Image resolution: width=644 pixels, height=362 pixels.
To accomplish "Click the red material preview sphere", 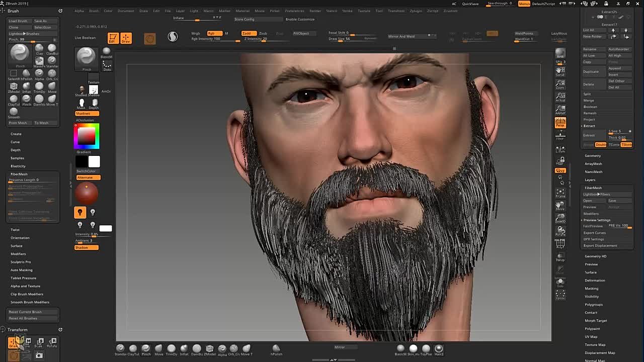I will point(87,194).
